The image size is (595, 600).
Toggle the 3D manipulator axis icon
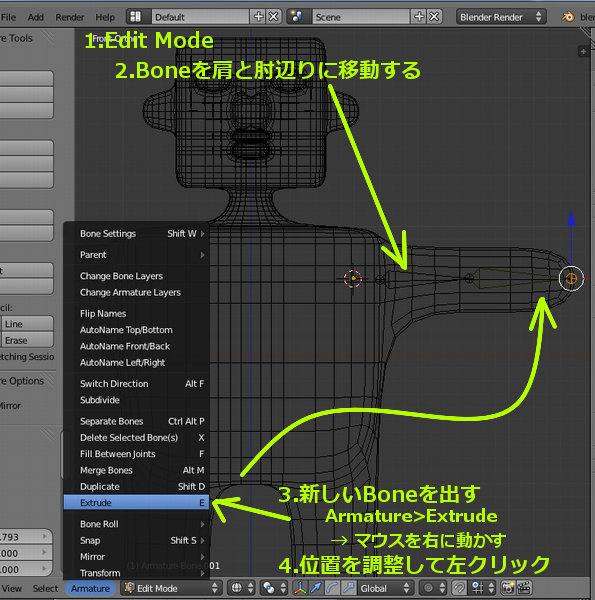click(300, 588)
